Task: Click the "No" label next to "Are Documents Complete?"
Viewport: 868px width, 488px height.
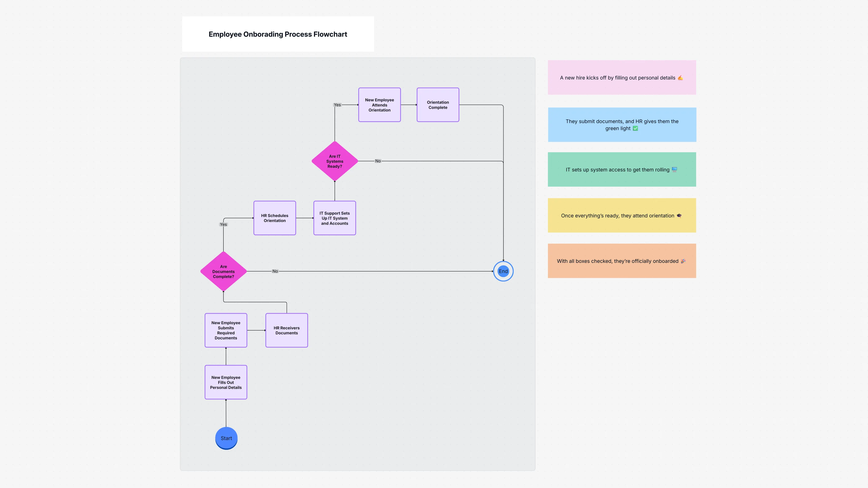Action: pyautogui.click(x=275, y=271)
